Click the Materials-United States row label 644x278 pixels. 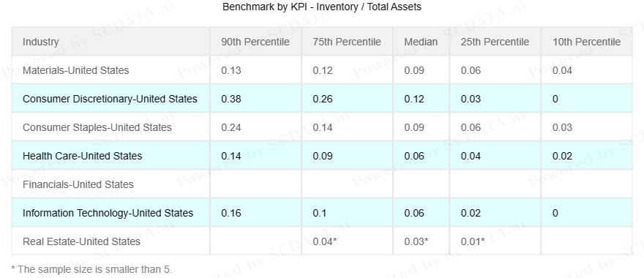(75, 71)
